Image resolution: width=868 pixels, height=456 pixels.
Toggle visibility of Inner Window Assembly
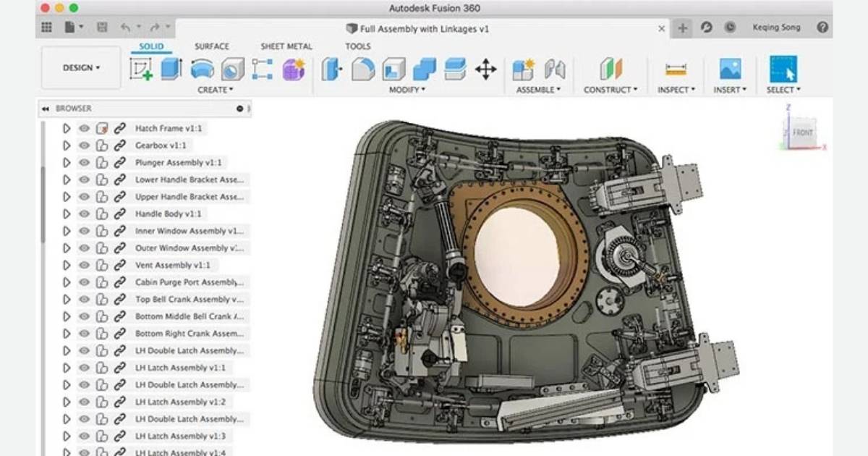[x=84, y=231]
